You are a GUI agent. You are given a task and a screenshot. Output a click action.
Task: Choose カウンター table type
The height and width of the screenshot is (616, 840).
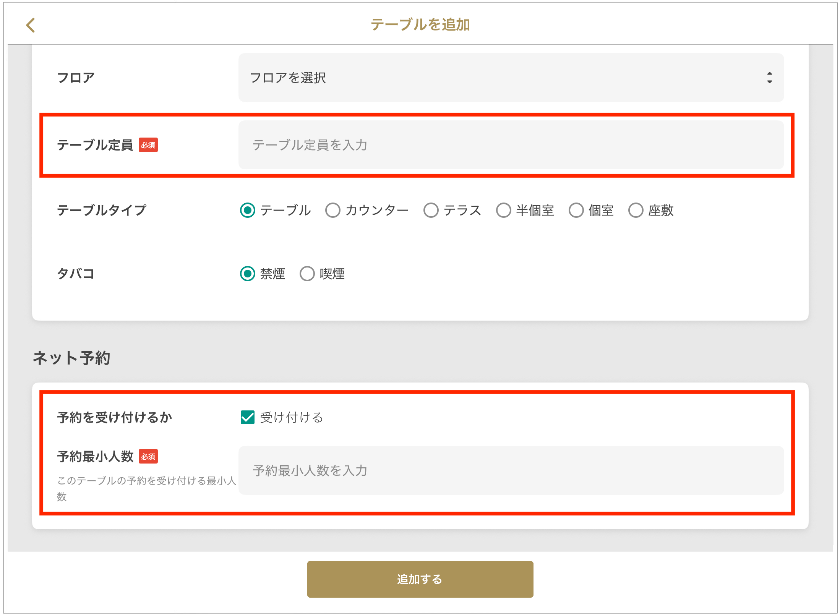coord(332,210)
